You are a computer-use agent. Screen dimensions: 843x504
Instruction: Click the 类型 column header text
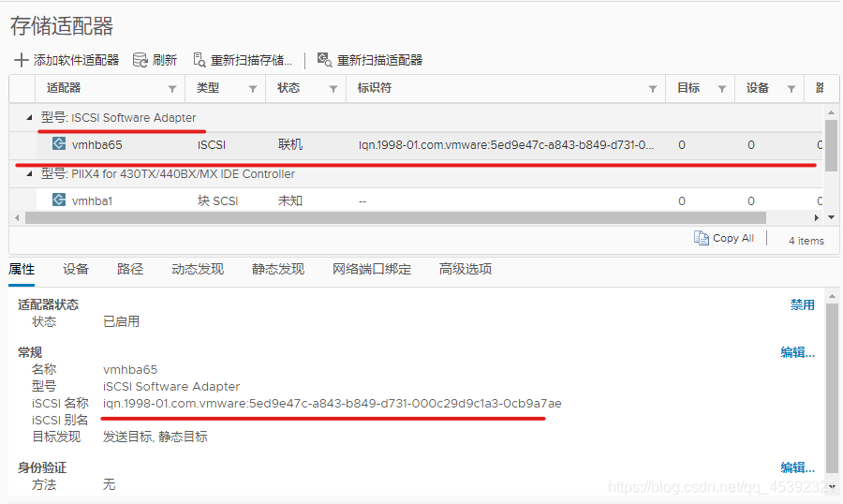(208, 88)
